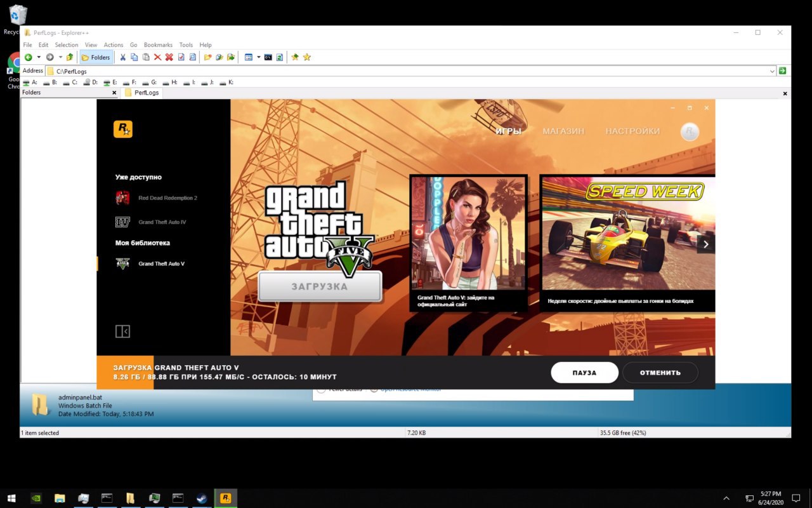Open the НАСТРОЙКИ tab
Image resolution: width=812 pixels, height=508 pixels.
pyautogui.click(x=632, y=131)
